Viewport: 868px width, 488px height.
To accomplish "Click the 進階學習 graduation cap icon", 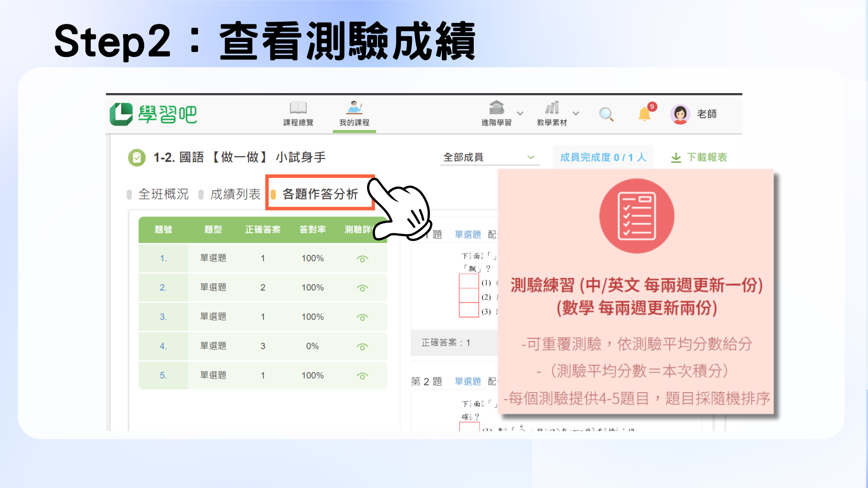I will pyautogui.click(x=496, y=108).
